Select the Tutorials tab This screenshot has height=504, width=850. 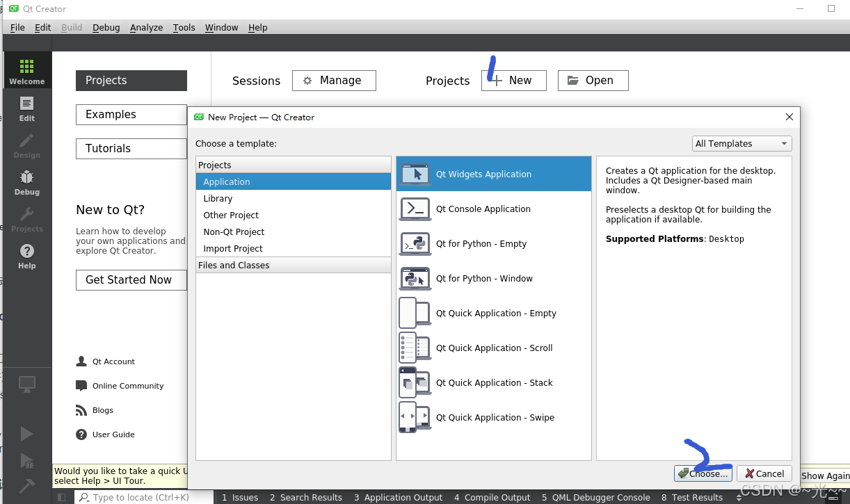[x=131, y=149]
